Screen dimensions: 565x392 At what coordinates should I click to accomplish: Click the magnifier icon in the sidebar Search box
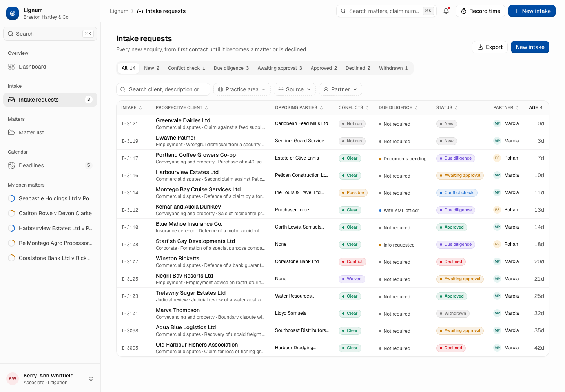[11, 34]
